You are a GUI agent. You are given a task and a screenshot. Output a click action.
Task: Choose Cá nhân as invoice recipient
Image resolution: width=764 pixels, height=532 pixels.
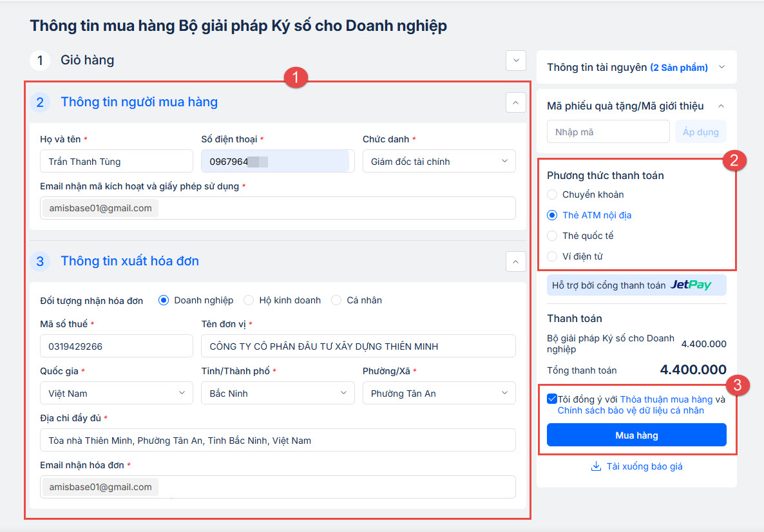pos(336,300)
